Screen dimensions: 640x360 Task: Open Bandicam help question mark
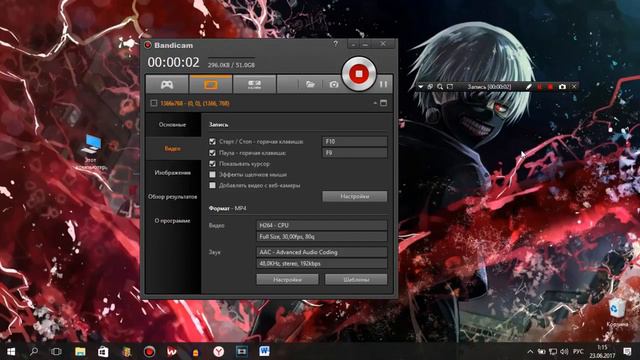tap(336, 44)
